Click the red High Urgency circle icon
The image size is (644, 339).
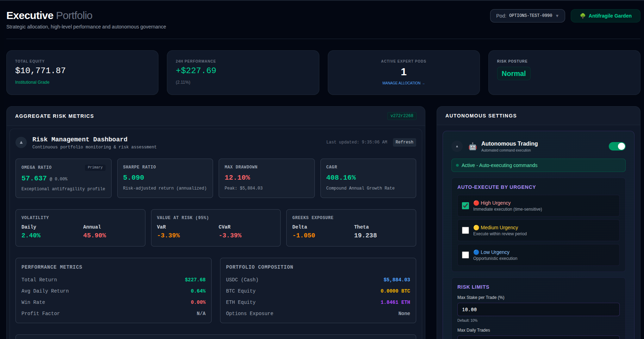(x=476, y=203)
